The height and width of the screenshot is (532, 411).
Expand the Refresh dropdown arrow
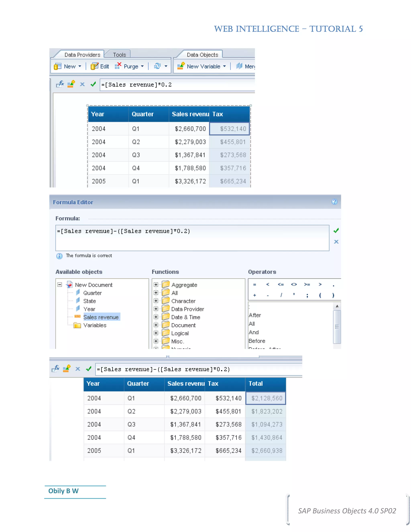(166, 66)
